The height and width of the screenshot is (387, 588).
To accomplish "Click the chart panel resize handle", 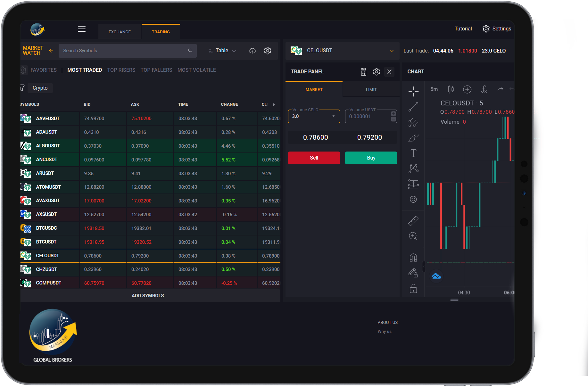I will tap(454, 300).
